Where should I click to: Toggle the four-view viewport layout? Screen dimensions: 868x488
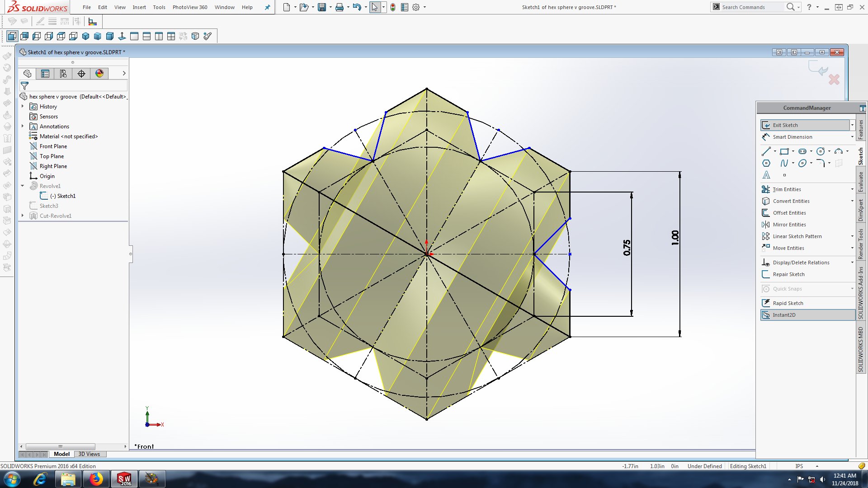click(x=171, y=36)
